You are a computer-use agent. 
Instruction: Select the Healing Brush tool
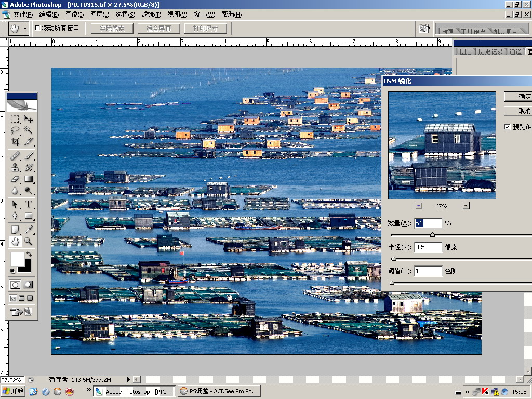point(15,156)
